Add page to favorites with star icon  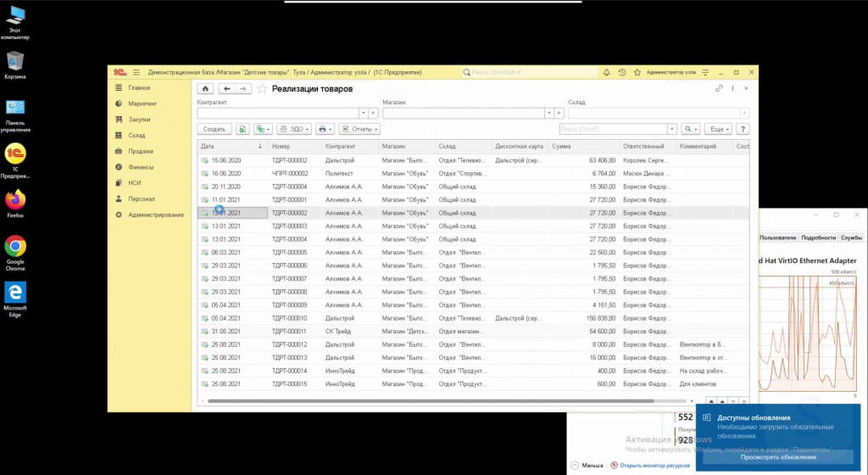tap(262, 88)
